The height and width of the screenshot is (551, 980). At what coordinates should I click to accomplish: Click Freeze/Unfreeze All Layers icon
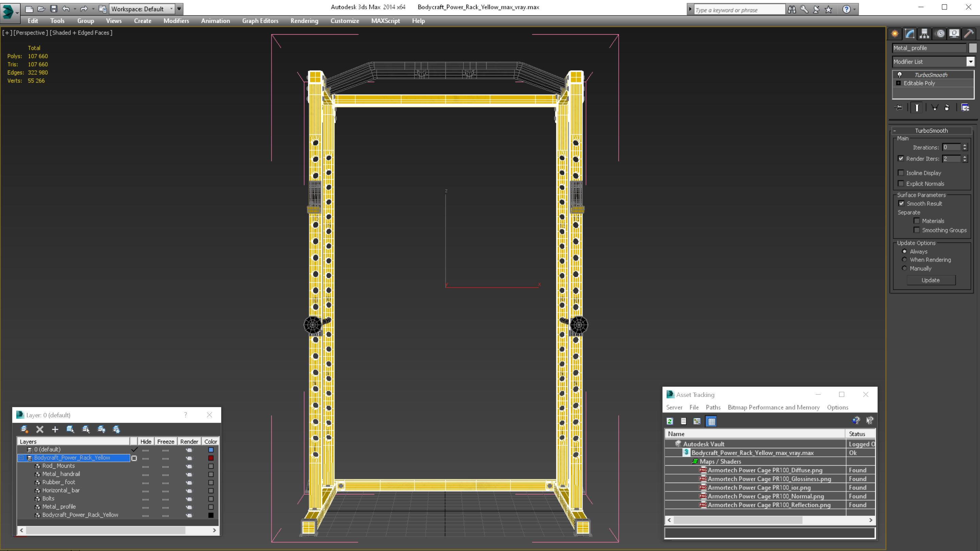coord(116,429)
